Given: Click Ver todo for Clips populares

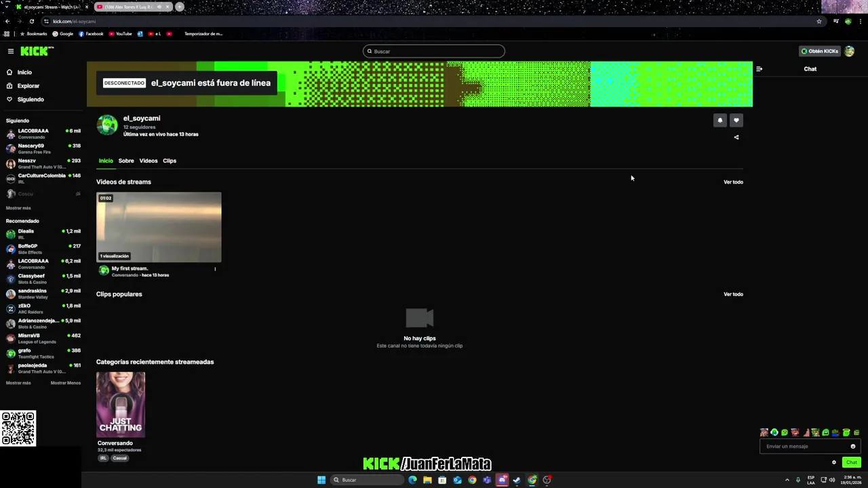Looking at the screenshot, I should 733,295.
